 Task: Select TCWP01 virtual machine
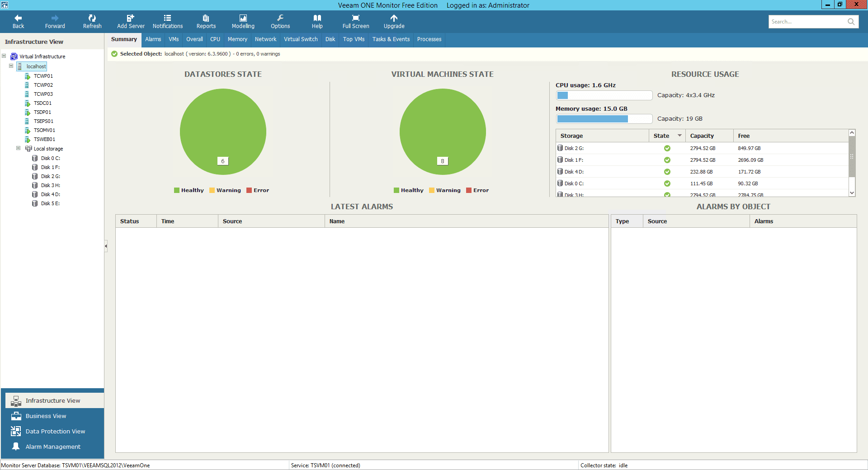pyautogui.click(x=43, y=76)
